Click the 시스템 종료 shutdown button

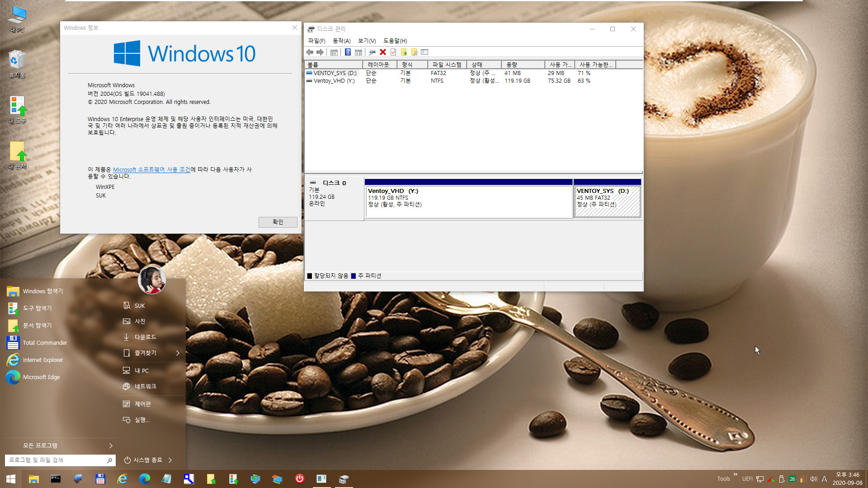(143, 460)
